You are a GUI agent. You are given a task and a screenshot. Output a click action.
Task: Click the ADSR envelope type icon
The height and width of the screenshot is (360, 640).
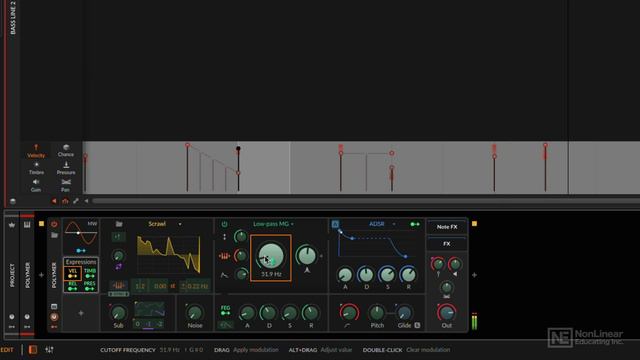coord(335,224)
